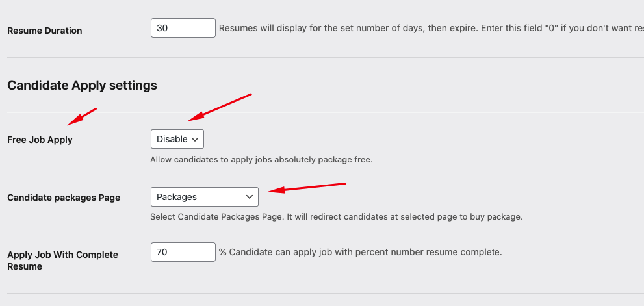The image size is (644, 306).
Task: Open the Free Job Apply dropdown
Action: click(177, 139)
